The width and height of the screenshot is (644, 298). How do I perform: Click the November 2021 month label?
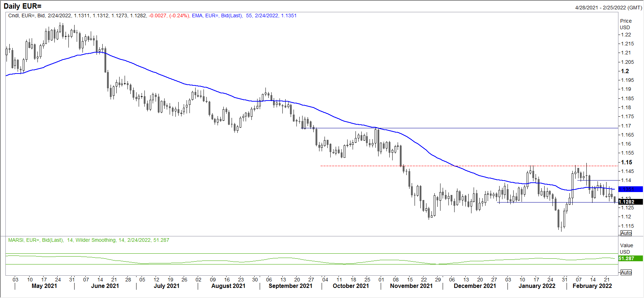[411, 286]
